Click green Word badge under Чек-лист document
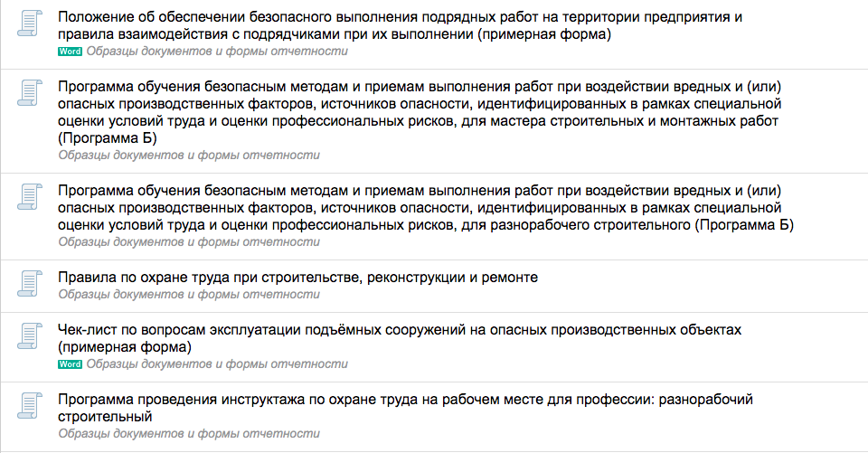Viewport: 868px width, 453px height. 70,364
